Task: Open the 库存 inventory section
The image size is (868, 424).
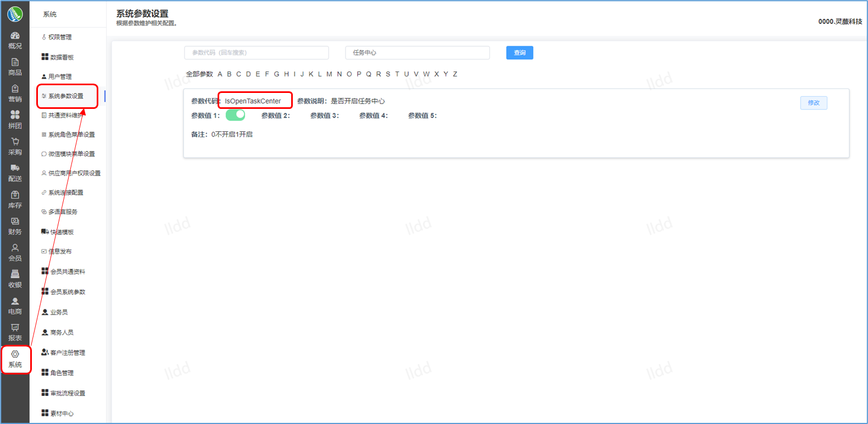Action: tap(15, 200)
